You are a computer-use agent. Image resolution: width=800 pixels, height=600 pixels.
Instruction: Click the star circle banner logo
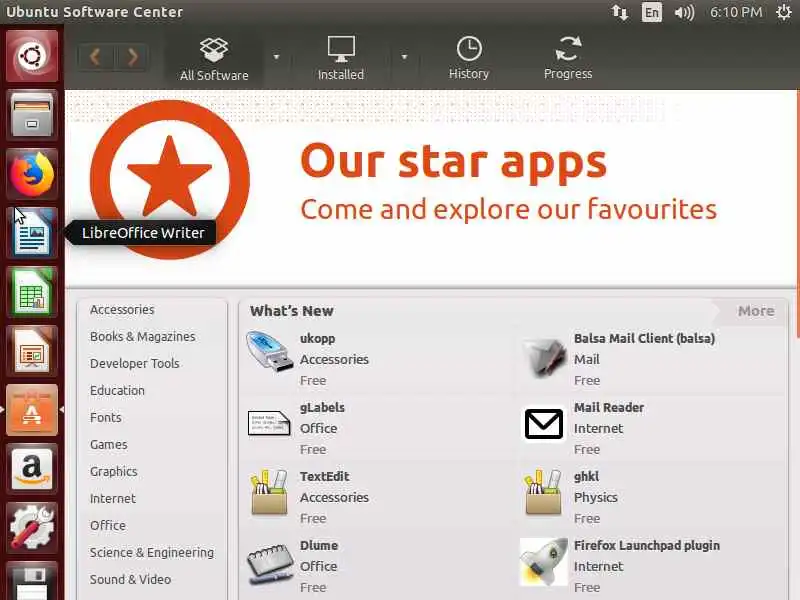[170, 180]
